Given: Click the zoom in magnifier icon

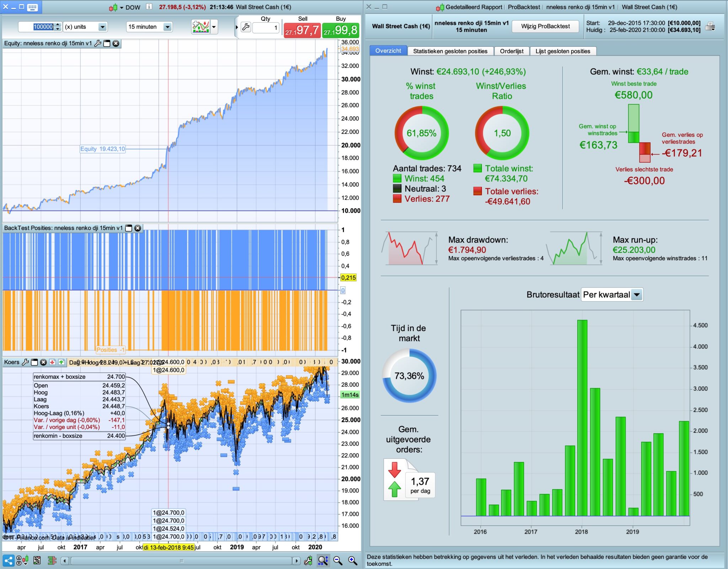Looking at the screenshot, I should pyautogui.click(x=352, y=561).
